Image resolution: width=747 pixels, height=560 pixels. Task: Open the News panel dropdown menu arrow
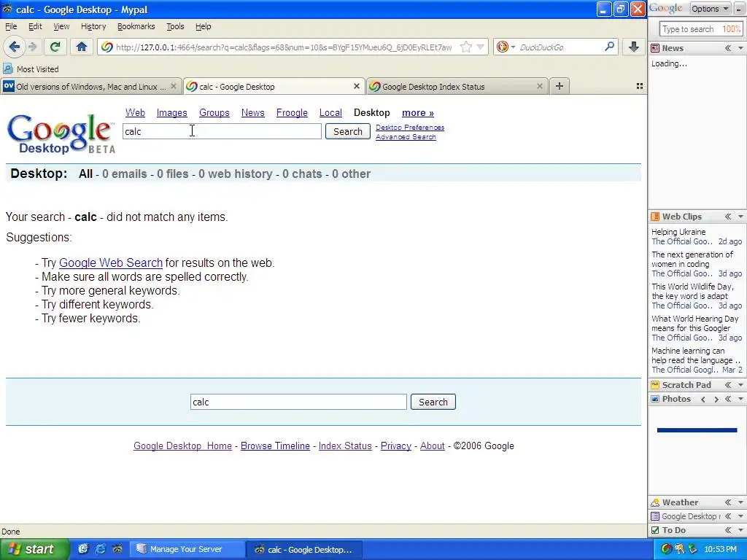(x=740, y=48)
